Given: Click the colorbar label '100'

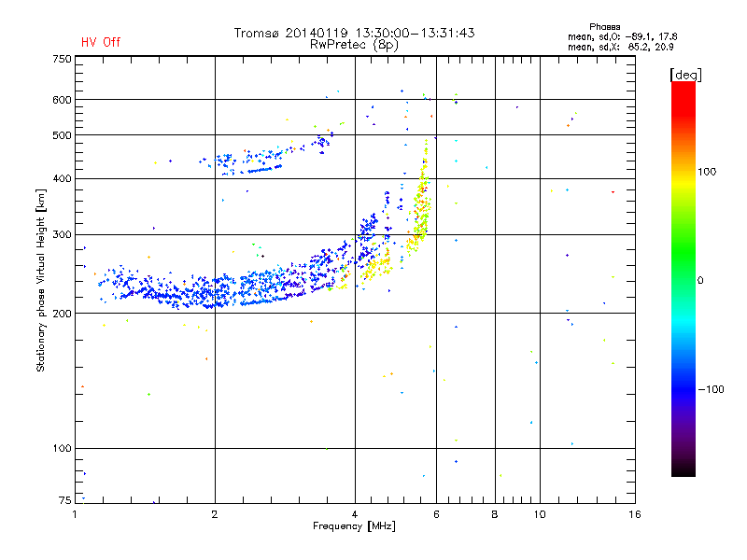Looking at the screenshot, I should pyautogui.click(x=707, y=172).
